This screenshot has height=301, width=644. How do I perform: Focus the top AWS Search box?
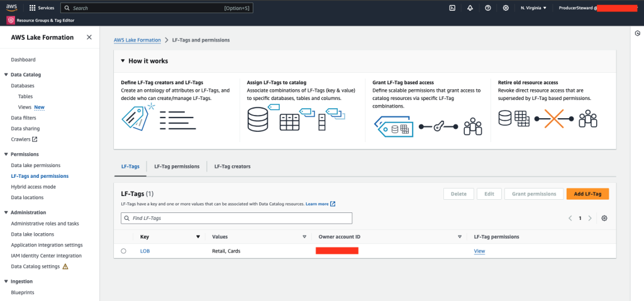point(157,8)
